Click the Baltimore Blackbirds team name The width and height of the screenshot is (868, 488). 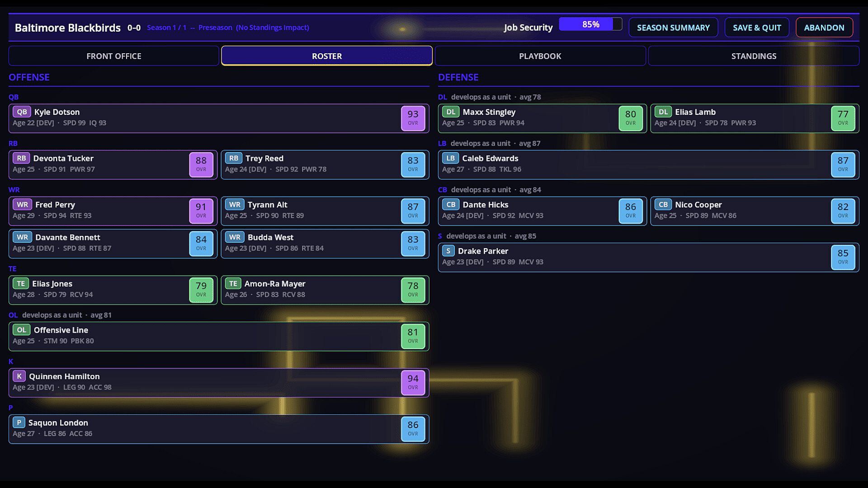click(68, 28)
